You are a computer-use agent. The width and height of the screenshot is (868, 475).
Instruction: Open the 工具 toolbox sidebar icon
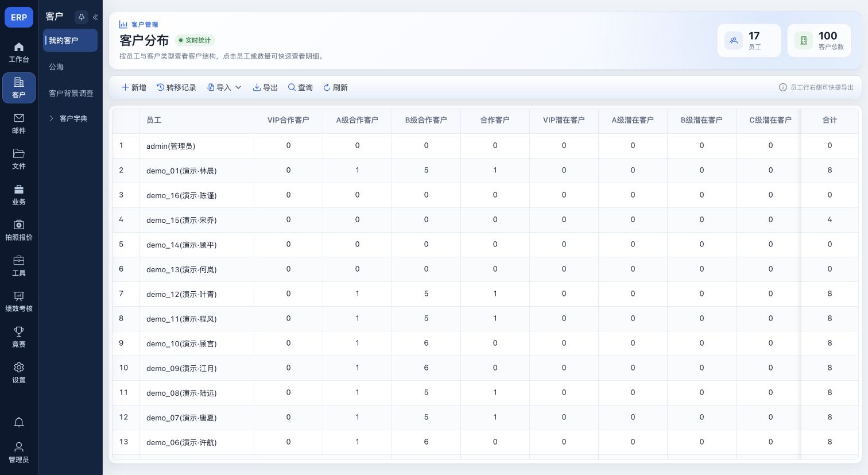(19, 266)
